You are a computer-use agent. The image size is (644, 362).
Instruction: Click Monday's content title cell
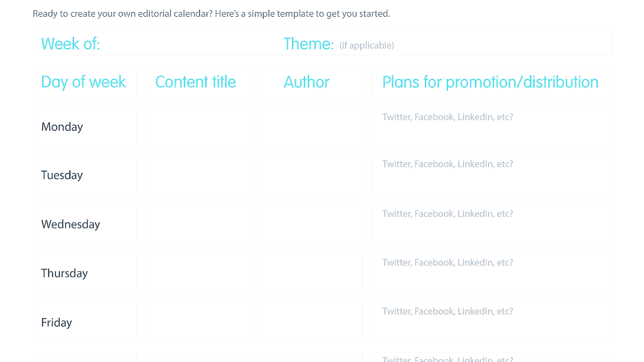click(197, 126)
